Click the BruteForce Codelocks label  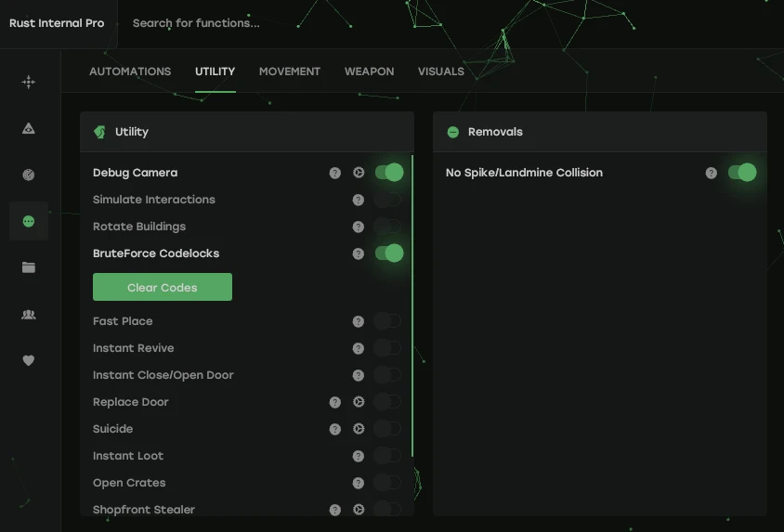156,253
